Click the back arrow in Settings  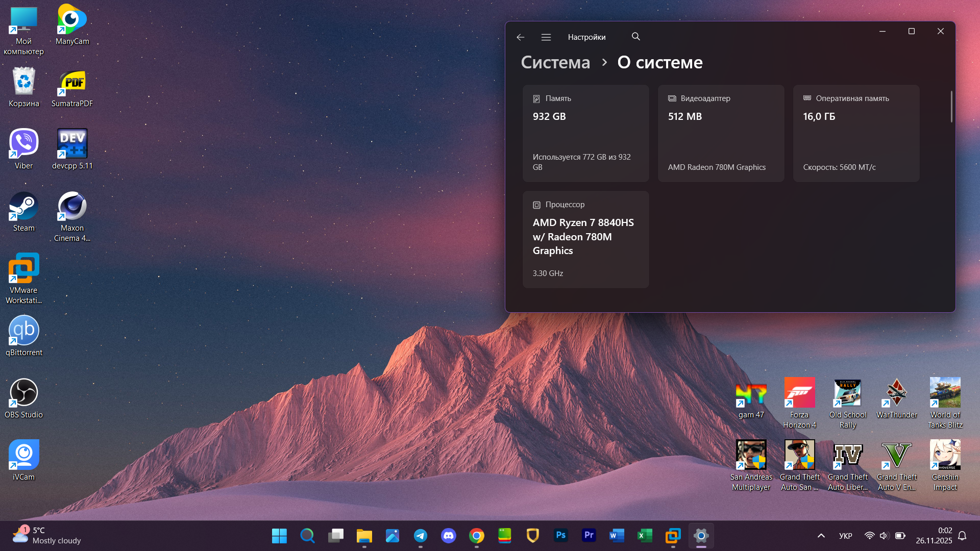[520, 37]
